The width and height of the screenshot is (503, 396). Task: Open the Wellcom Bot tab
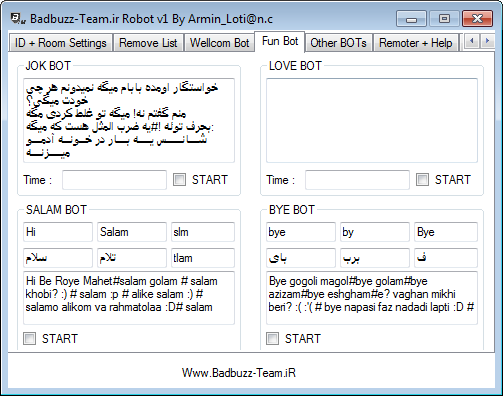click(x=219, y=43)
